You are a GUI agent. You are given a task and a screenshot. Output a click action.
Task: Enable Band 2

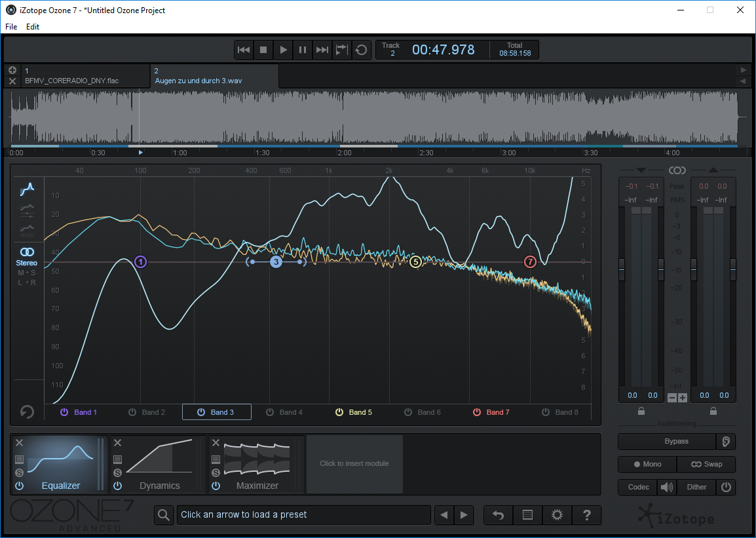click(132, 412)
